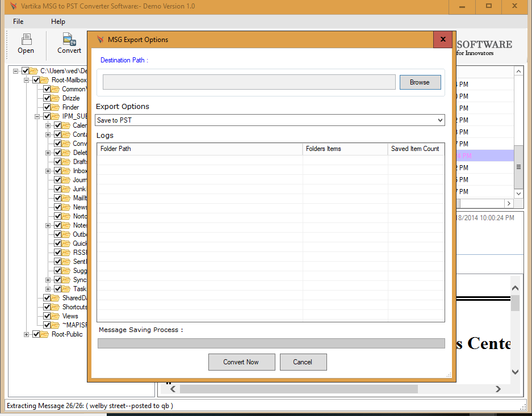Image resolution: width=532 pixels, height=416 pixels.
Task: Expand the Inbox folder node
Action: click(x=48, y=171)
